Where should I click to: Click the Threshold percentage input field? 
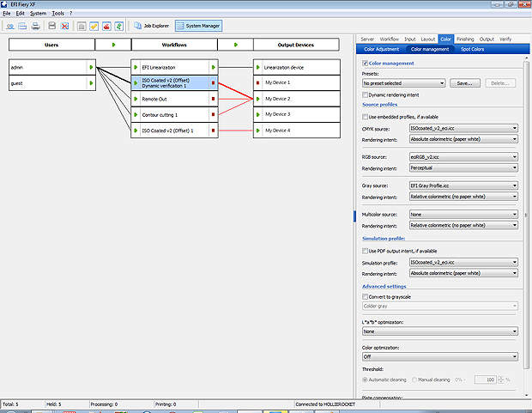pos(485,380)
